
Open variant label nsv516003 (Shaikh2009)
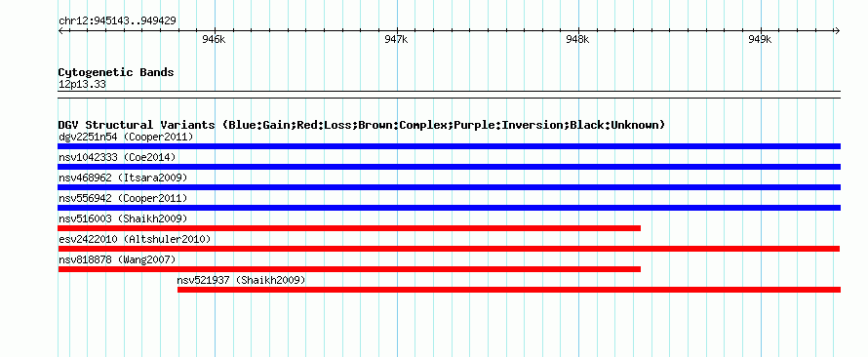123,218
